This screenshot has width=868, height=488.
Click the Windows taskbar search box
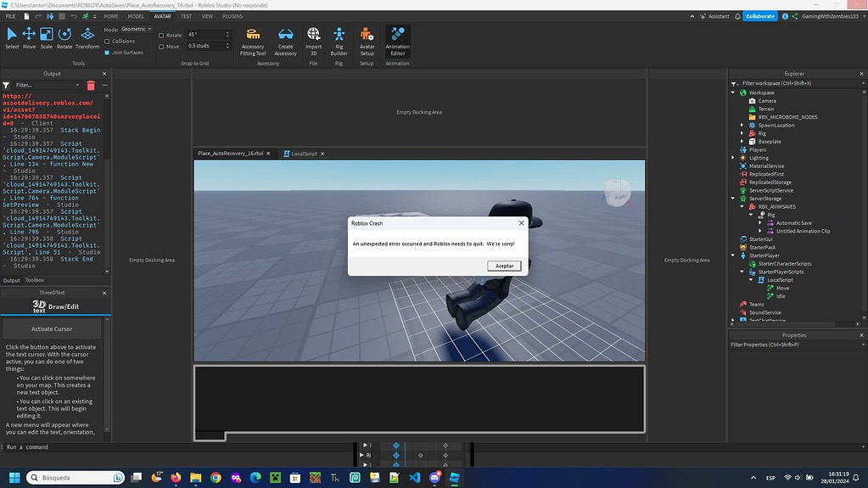tap(76, 478)
